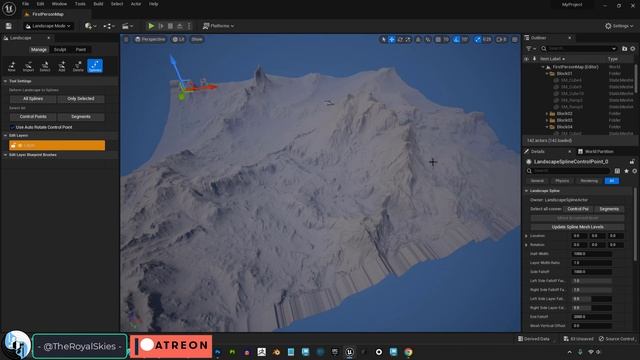Open the Settings dropdown in the toolbar
Image resolution: width=640 pixels, height=360 pixels.
point(619,26)
